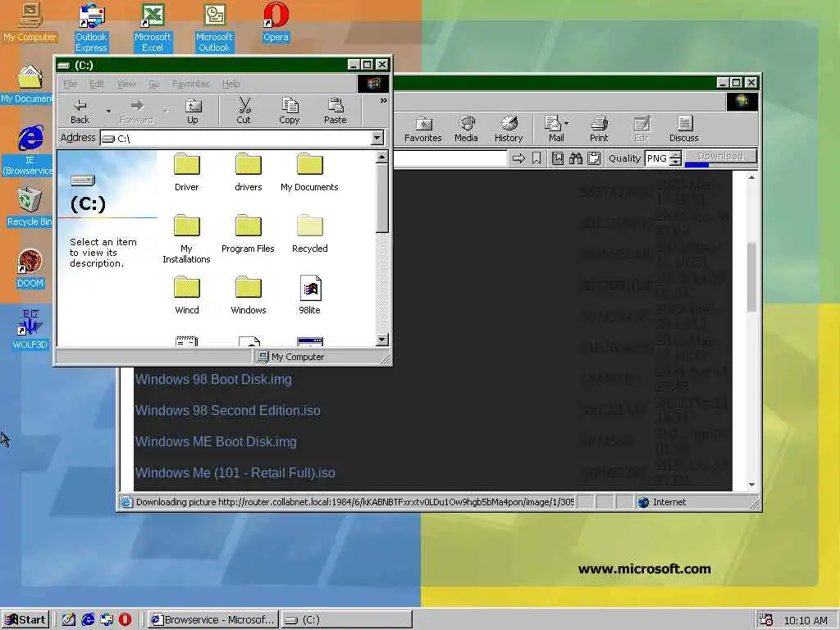840x630 pixels.
Task: Select the DOOM desktop shortcut
Action: [30, 269]
